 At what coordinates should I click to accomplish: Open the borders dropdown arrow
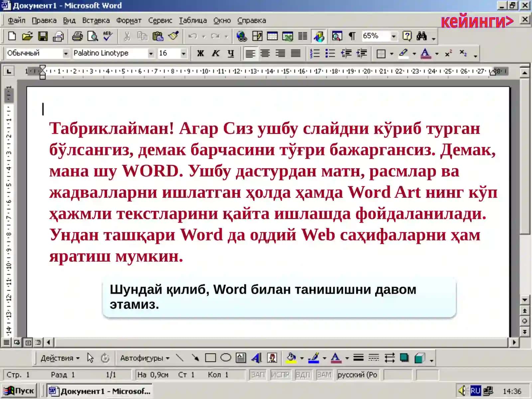pyautogui.click(x=392, y=54)
